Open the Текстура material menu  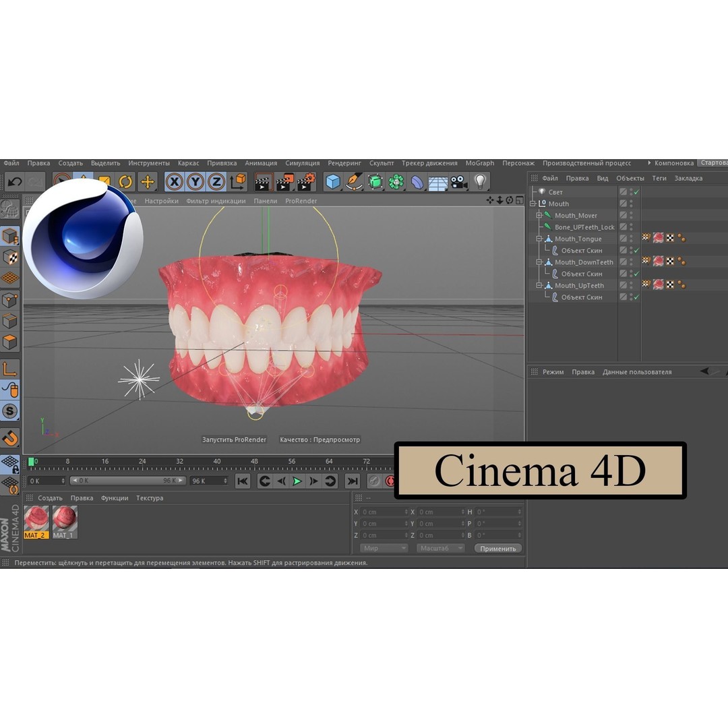pyautogui.click(x=150, y=498)
